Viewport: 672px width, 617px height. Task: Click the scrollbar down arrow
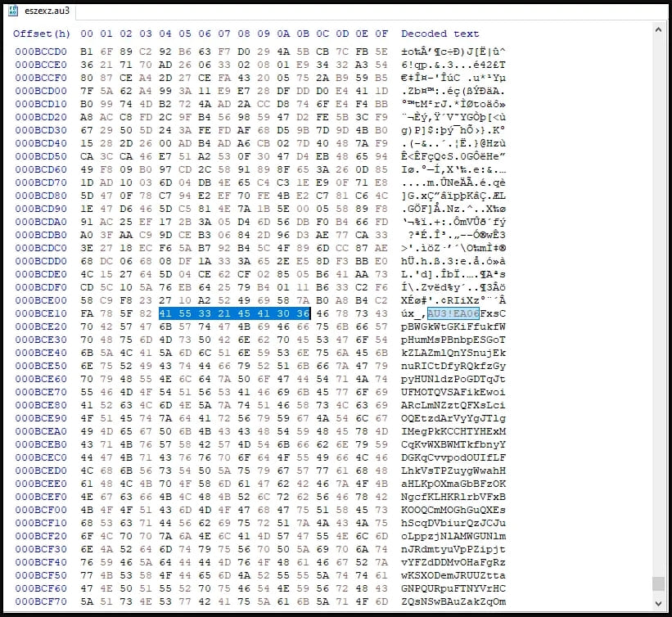point(658,603)
